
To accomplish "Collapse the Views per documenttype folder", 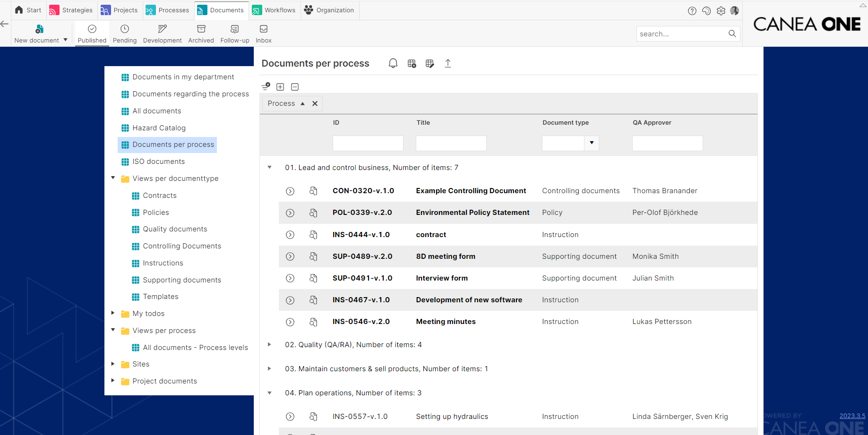I will (x=113, y=178).
